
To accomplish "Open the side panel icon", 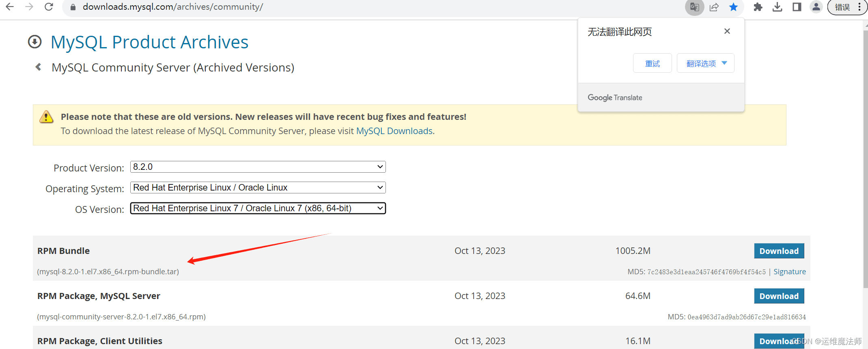I will point(797,7).
